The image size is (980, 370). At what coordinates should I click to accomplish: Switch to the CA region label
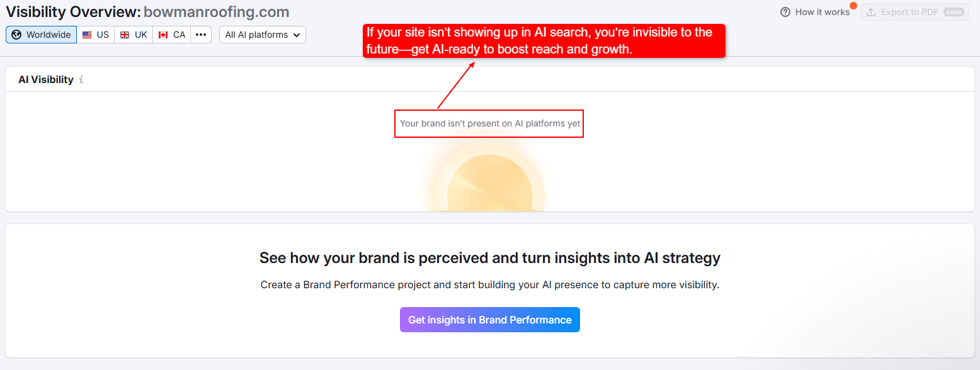[x=179, y=35]
